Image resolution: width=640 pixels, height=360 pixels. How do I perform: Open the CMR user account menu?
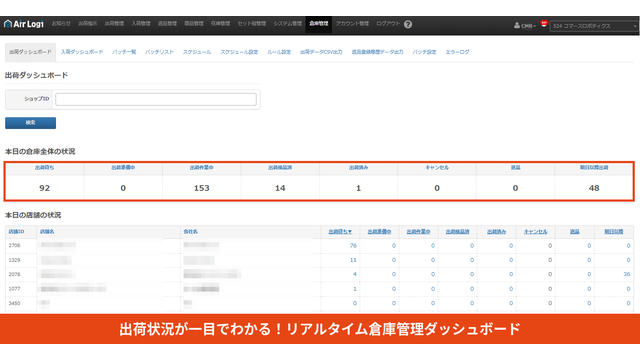pos(525,26)
